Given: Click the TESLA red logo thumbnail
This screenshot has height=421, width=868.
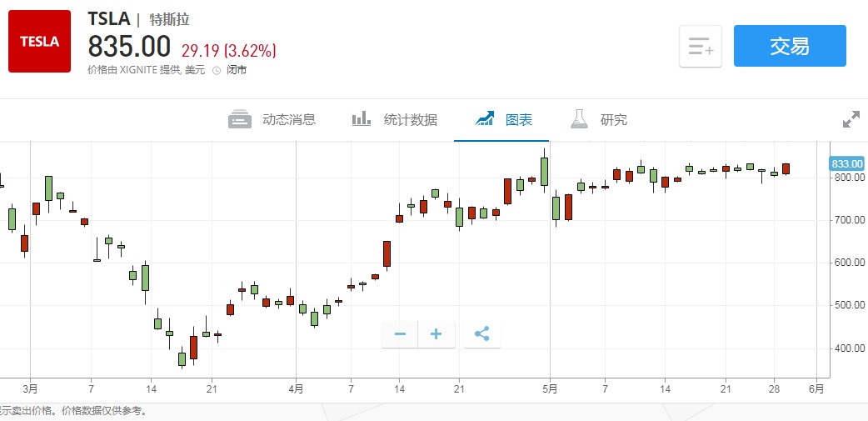Looking at the screenshot, I should point(40,42).
